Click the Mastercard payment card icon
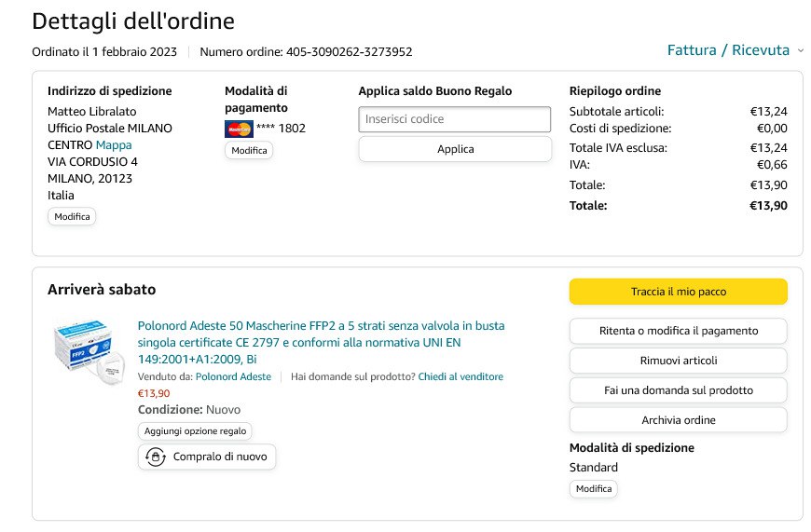The width and height of the screenshot is (811, 532). pos(239,129)
